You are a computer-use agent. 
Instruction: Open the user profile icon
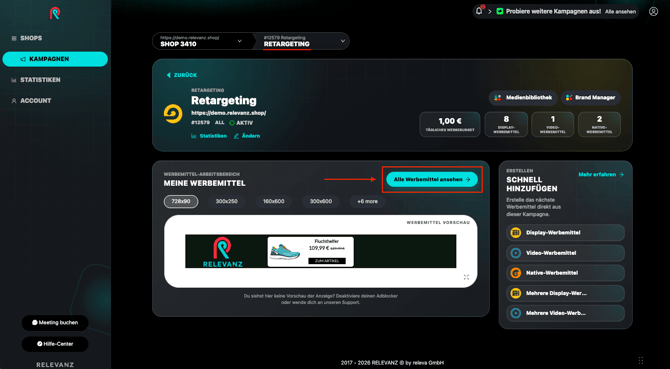(653, 12)
